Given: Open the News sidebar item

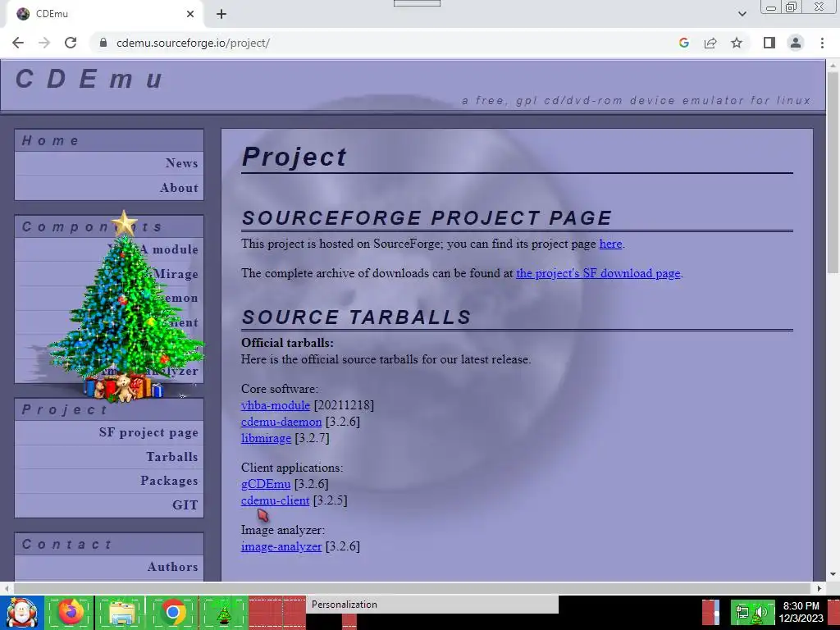Looking at the screenshot, I should coord(181,163).
